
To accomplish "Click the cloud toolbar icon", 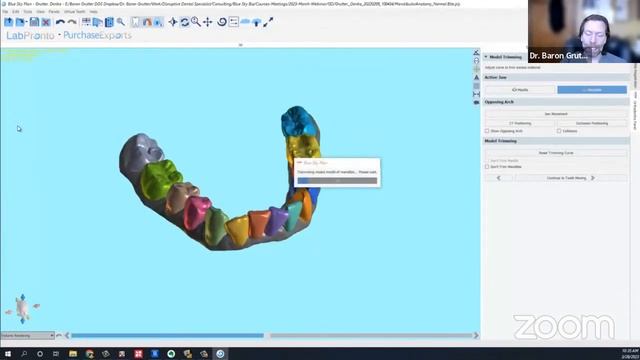I will [245, 22].
